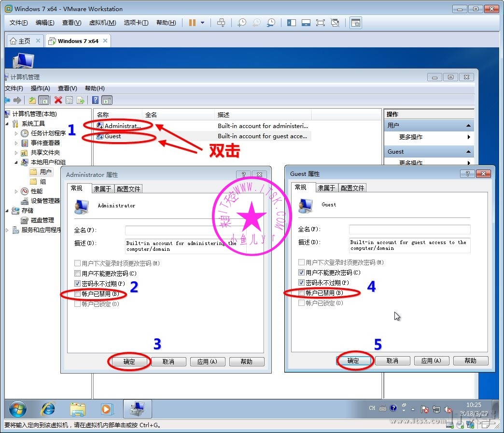The width and height of the screenshot is (504, 433).
Task: Click the export list toolbar icon
Action: (81, 100)
